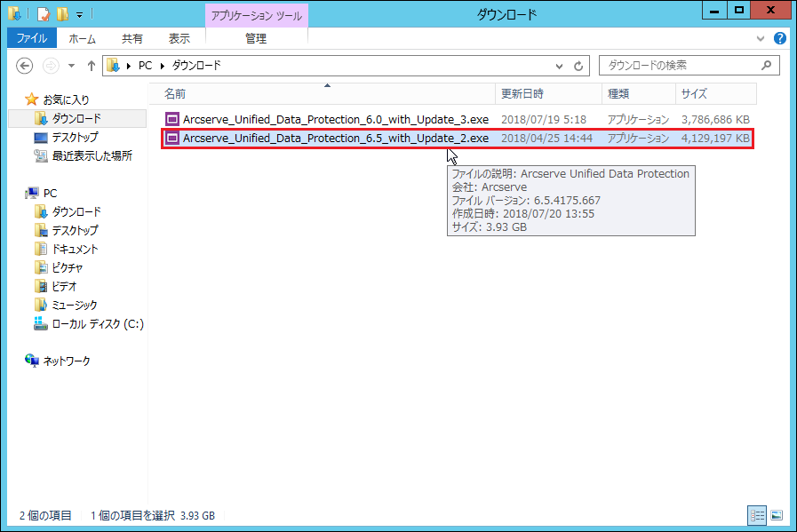Click the PC computer icon
This screenshot has width=797, height=532.
32,193
